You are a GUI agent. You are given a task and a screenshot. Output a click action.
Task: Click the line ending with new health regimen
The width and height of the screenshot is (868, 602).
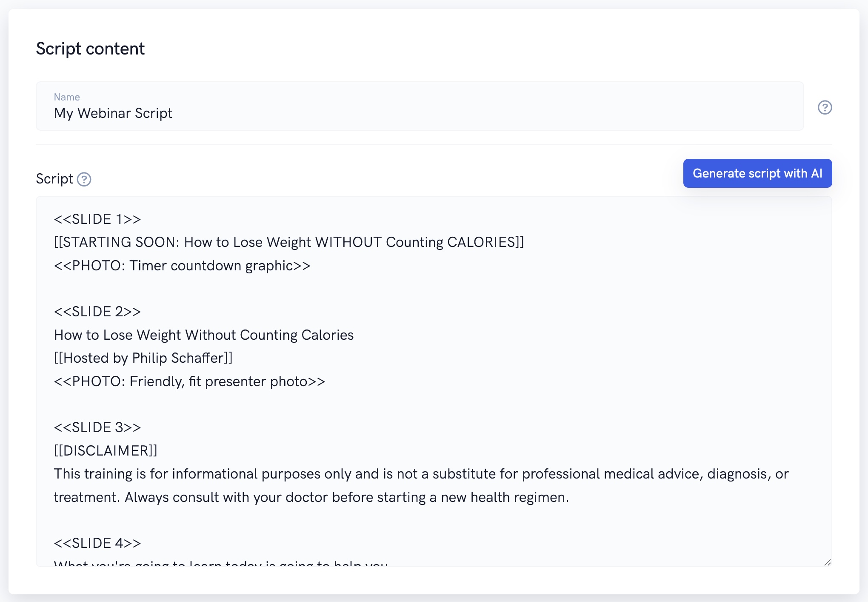pos(311,497)
